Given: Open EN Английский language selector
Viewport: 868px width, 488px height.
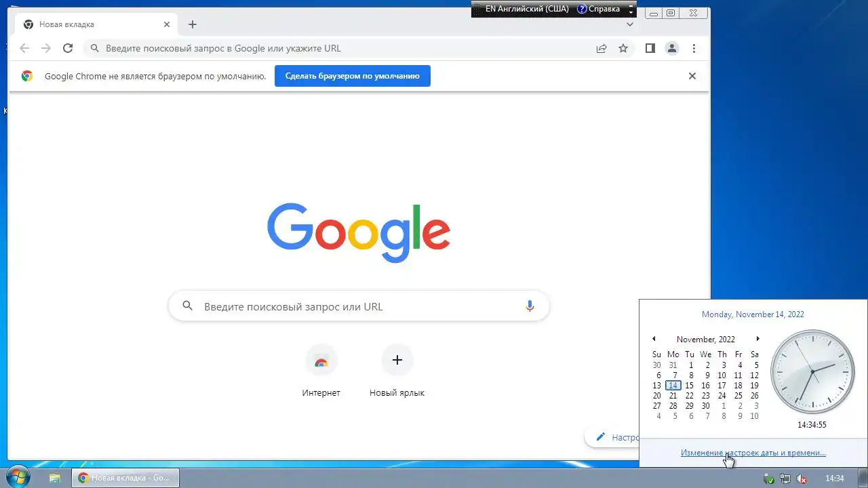Looking at the screenshot, I should click(526, 9).
